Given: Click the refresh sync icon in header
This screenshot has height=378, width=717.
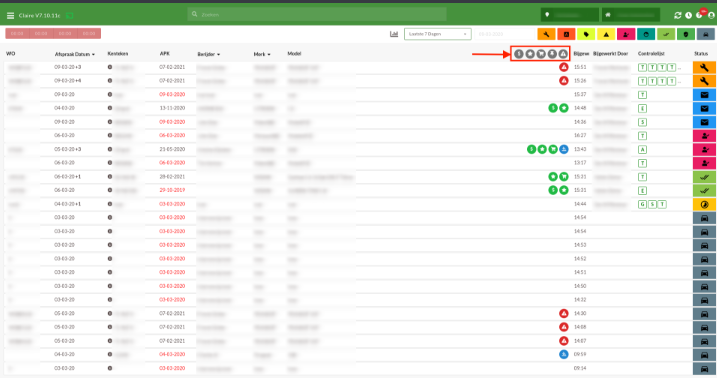Looking at the screenshot, I should point(678,15).
